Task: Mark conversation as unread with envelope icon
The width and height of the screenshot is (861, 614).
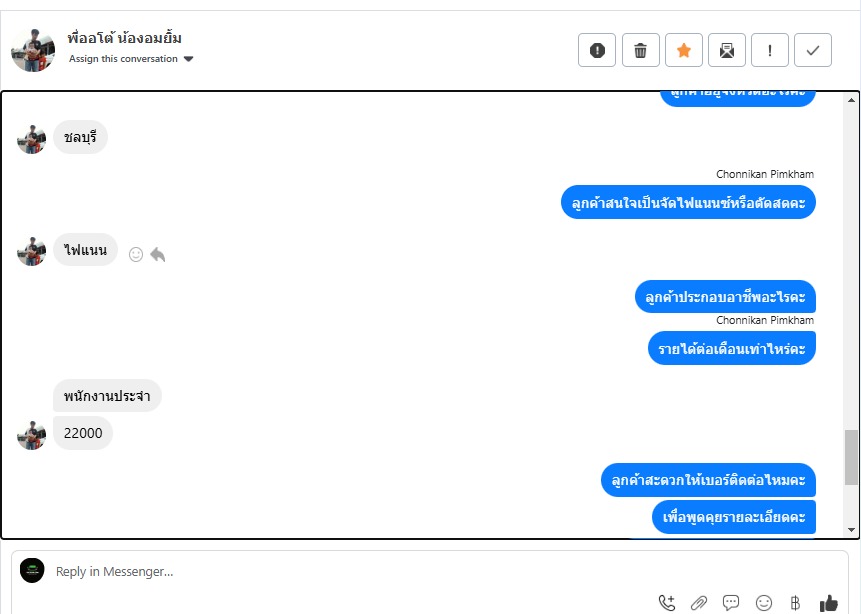Action: [726, 51]
